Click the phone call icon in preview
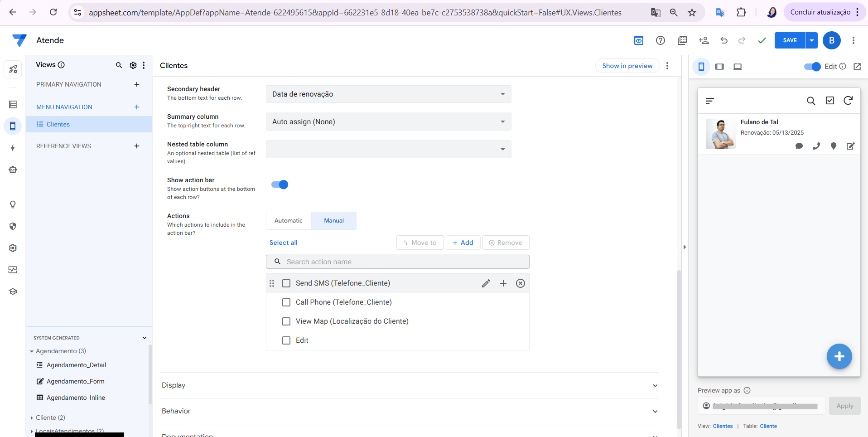868x437 pixels. point(816,146)
